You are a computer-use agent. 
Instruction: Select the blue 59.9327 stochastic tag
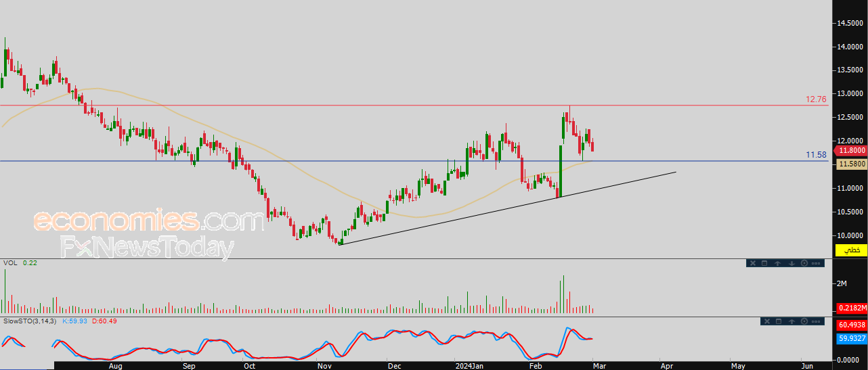(x=852, y=340)
